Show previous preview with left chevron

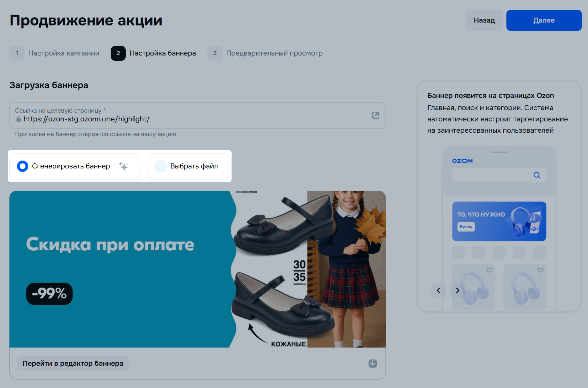point(438,290)
